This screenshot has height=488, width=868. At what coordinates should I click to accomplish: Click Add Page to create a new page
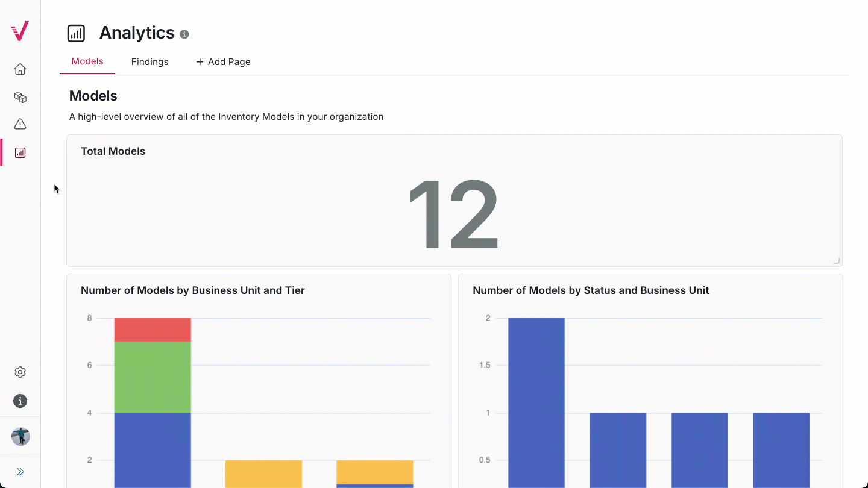[x=223, y=61]
